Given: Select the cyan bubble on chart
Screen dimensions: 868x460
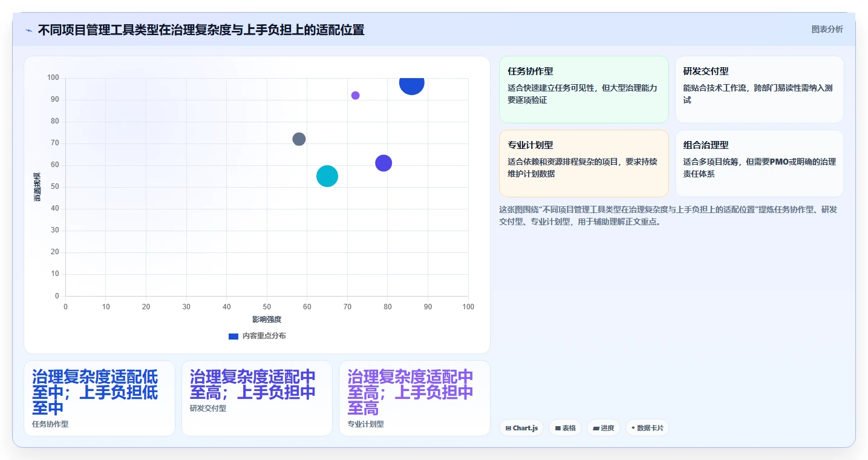Looking at the screenshot, I should coord(327,176).
